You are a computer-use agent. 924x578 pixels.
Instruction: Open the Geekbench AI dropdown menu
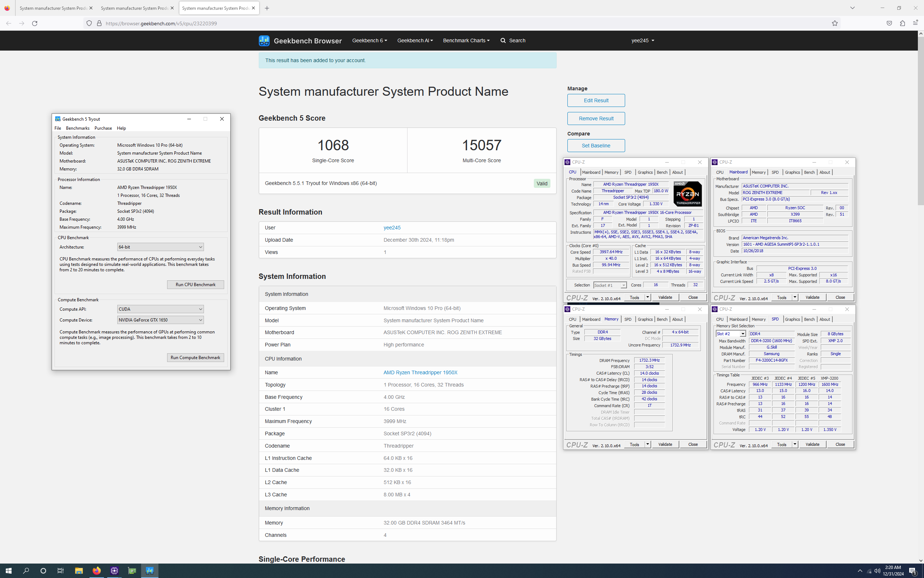tap(415, 40)
